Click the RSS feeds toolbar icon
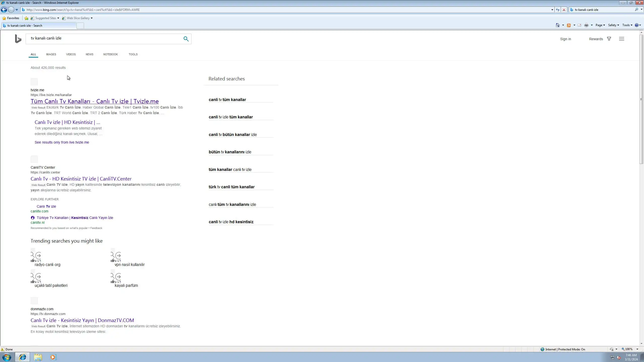 [569, 25]
